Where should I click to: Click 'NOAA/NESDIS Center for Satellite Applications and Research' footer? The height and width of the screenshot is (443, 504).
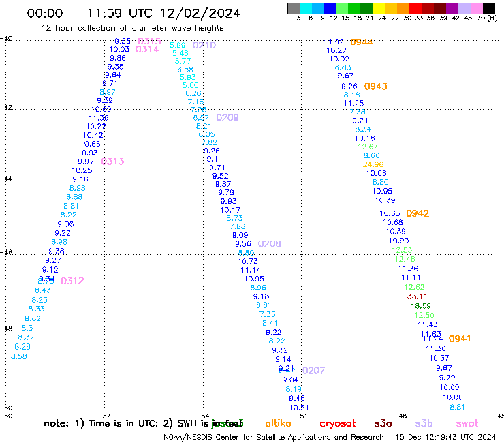click(x=274, y=438)
